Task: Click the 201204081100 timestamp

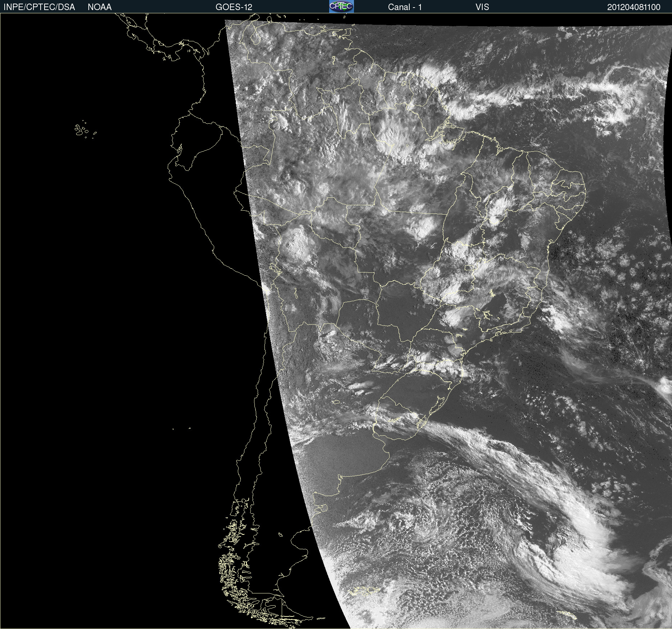Action: [x=634, y=7]
